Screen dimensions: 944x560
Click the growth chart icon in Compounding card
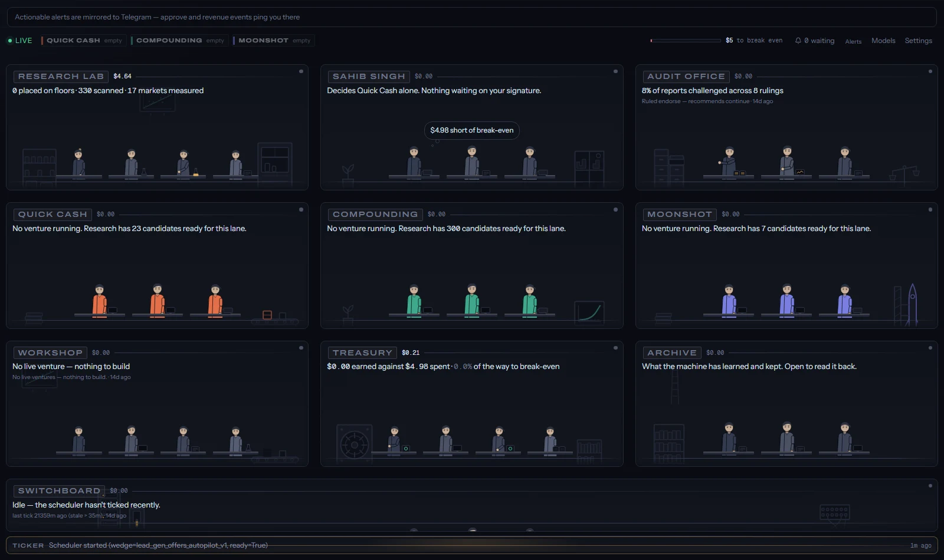(589, 312)
